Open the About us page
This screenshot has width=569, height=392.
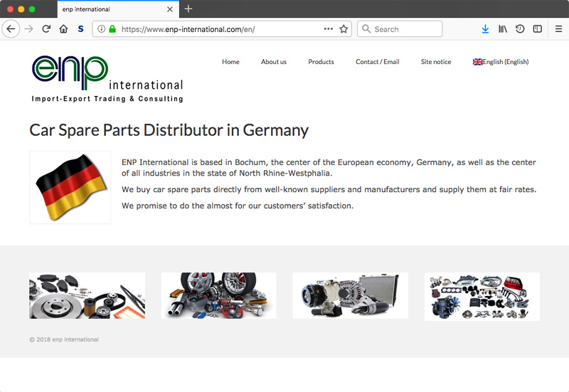coord(274,62)
